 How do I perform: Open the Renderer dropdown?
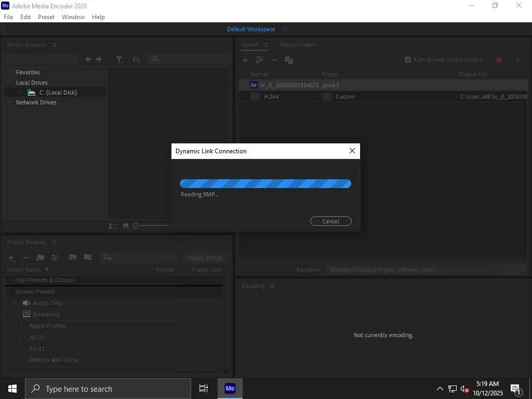[x=427, y=270]
